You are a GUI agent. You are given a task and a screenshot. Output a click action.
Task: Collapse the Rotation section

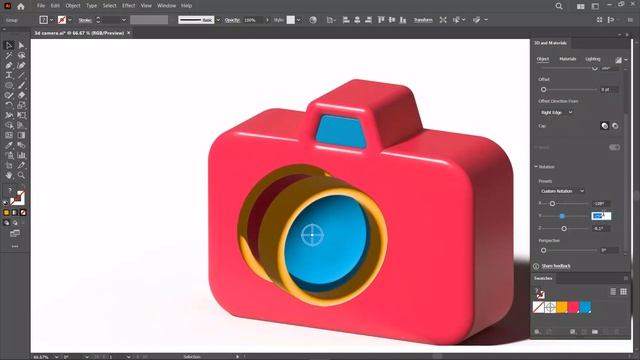[x=536, y=167]
